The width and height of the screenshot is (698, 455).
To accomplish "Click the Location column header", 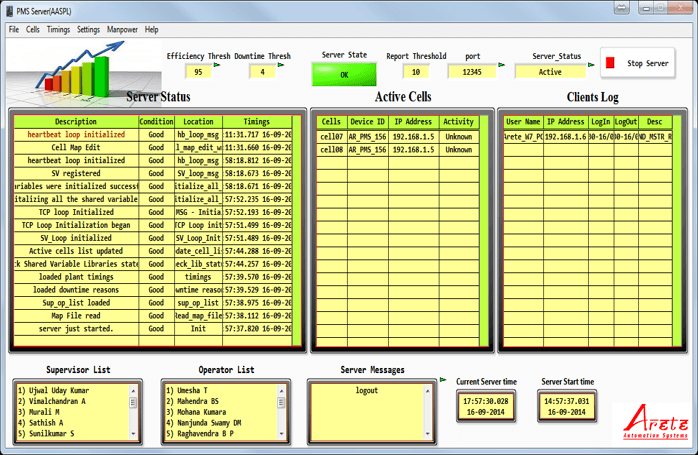I will click(x=198, y=122).
